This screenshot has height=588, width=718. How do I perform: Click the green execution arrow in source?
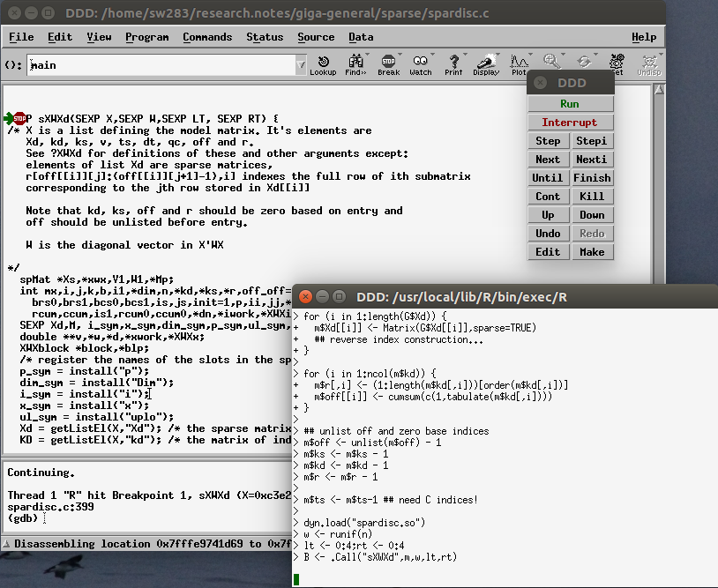point(8,118)
